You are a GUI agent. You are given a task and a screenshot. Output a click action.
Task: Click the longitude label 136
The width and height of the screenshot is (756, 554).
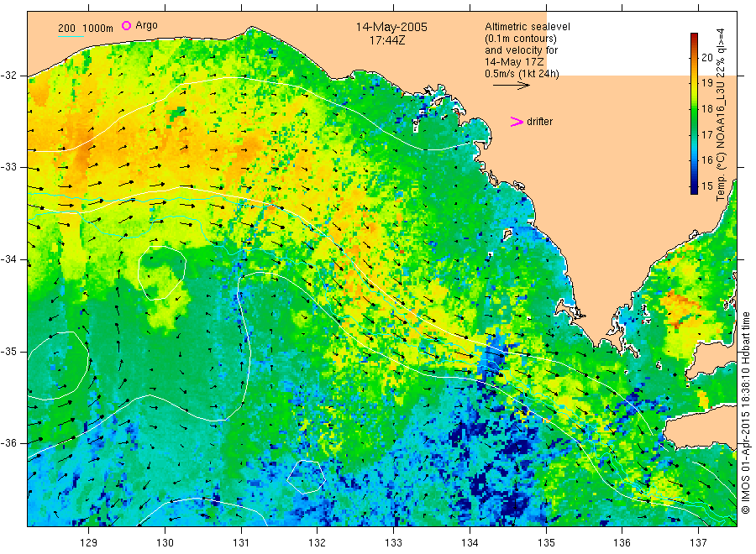click(622, 543)
